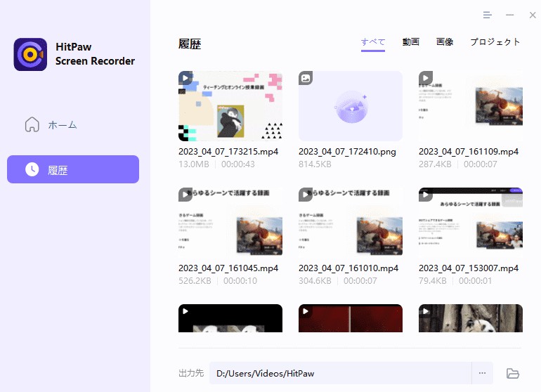Screen dimensions: 541x392
Task: Switch to the 画像 tab
Action: [x=445, y=42]
